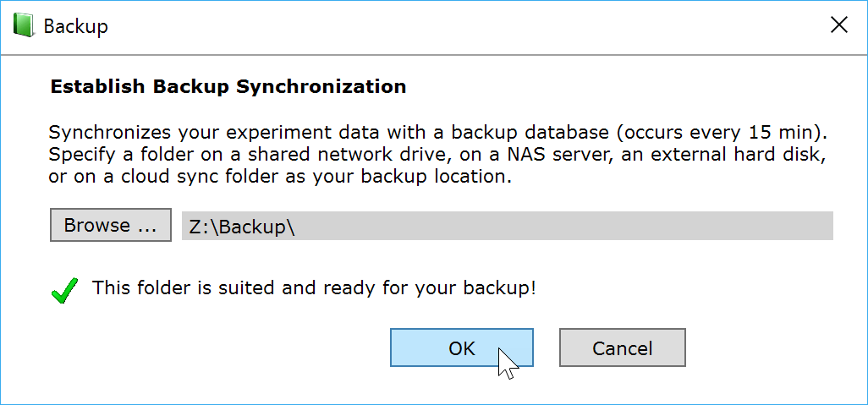Click the Establish Backup Synchronization heading
This screenshot has height=405, width=868.
[228, 86]
